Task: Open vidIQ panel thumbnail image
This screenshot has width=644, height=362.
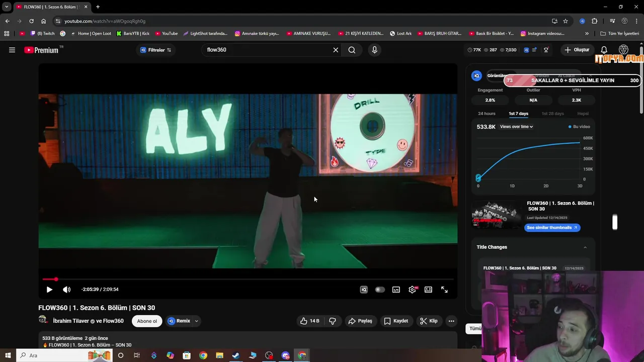Action: pyautogui.click(x=496, y=215)
